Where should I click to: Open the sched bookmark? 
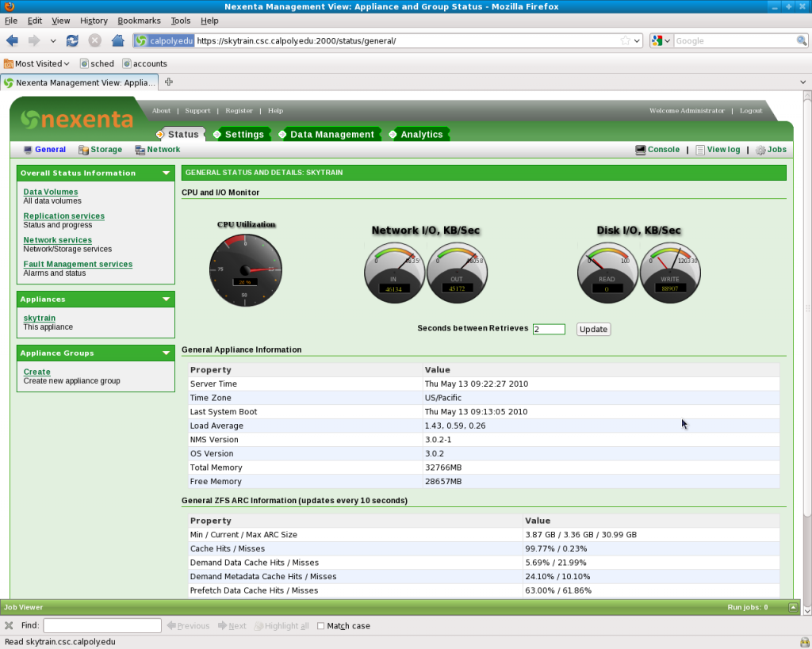[97, 63]
